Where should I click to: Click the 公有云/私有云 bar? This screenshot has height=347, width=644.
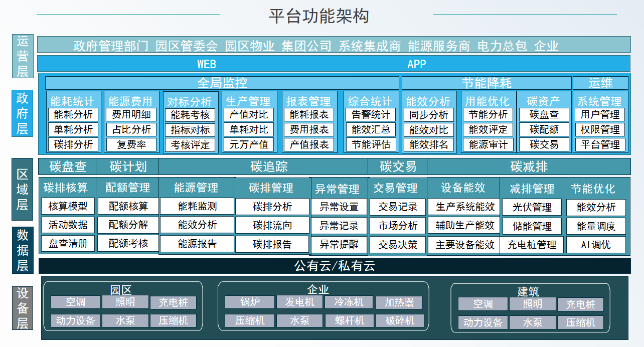[x=335, y=266]
